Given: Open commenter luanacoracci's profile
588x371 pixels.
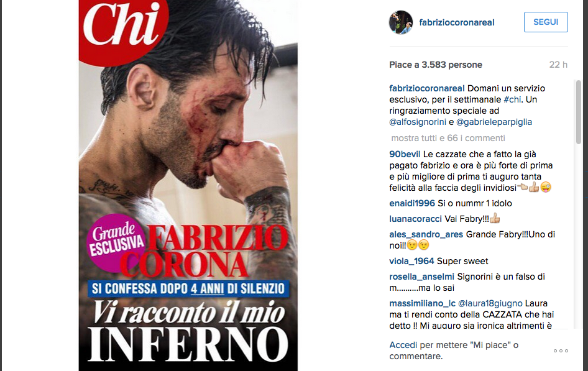Looking at the screenshot, I should tap(415, 219).
